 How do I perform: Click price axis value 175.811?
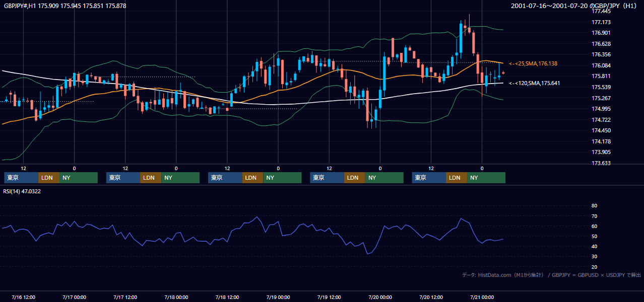click(x=601, y=76)
